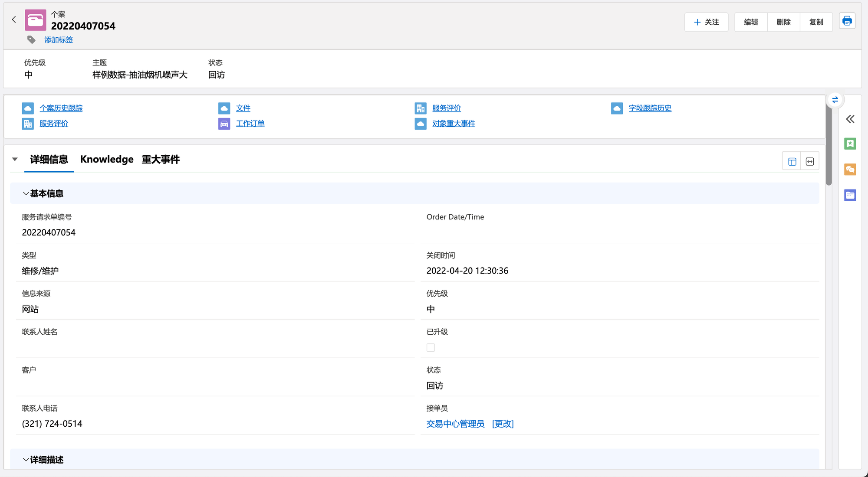Screen dimensions: 868x477
Task: Open the 重大事件 tab
Action: (161, 159)
